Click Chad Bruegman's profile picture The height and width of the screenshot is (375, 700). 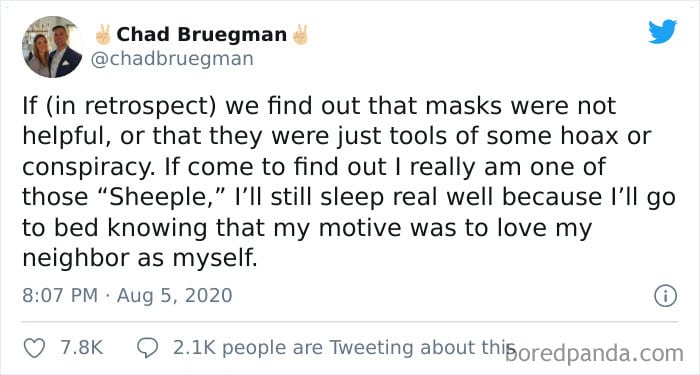tap(52, 47)
